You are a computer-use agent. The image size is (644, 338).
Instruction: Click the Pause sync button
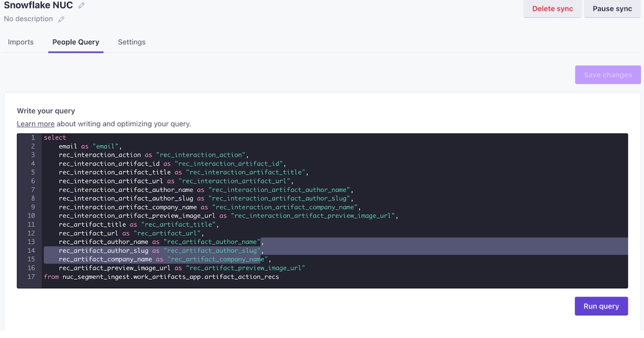coord(612,9)
